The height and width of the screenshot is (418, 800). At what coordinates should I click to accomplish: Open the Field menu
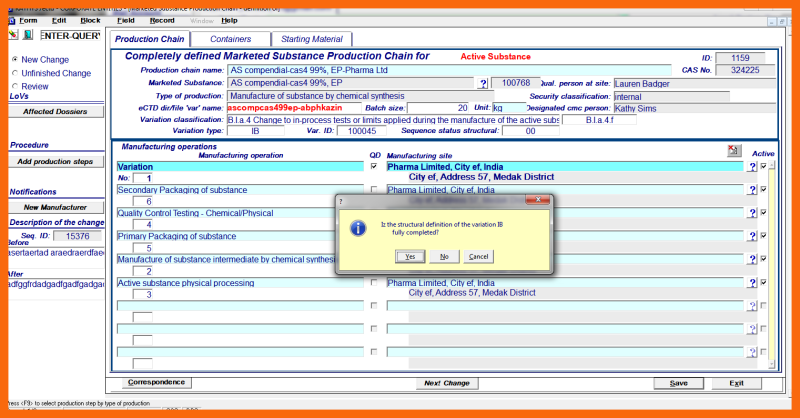tap(126, 20)
